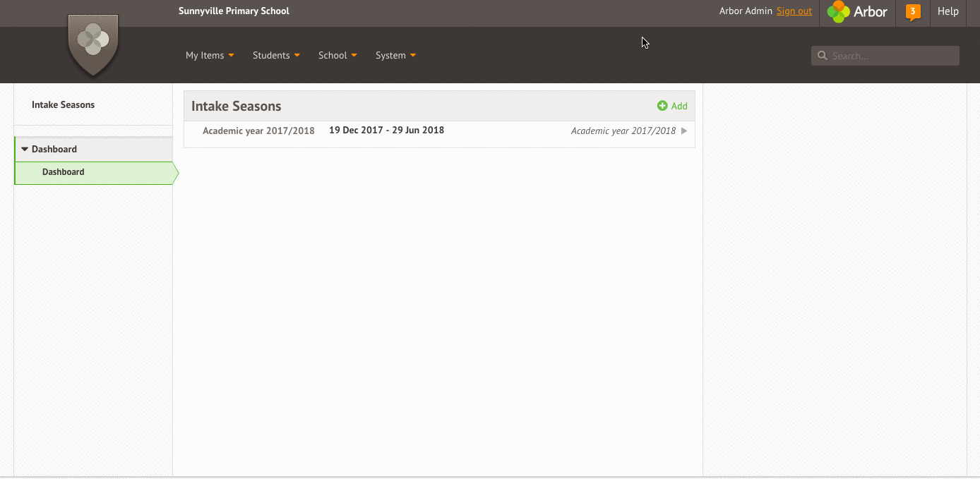Click the Add intake season link
This screenshot has height=479, width=980.
click(x=672, y=106)
